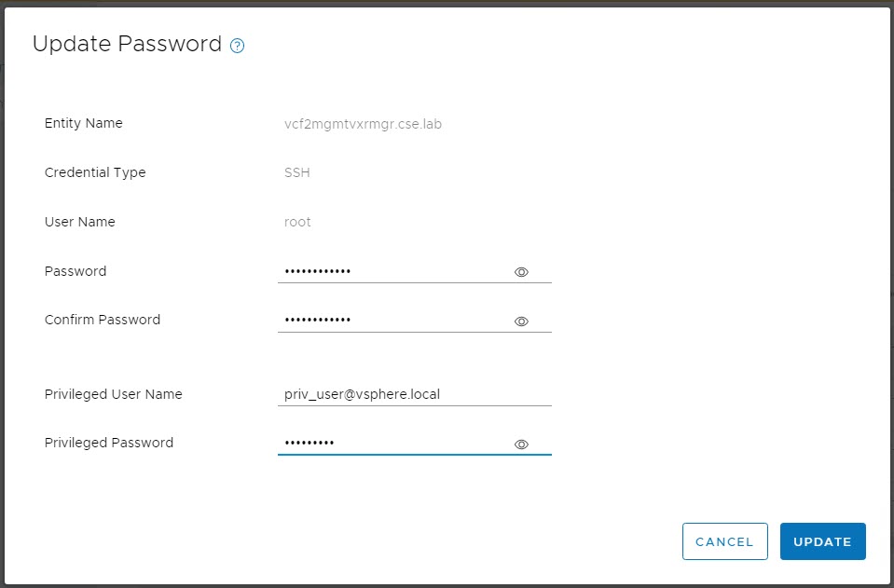
Task: Click the Confirm Password label text
Action: pos(103,320)
